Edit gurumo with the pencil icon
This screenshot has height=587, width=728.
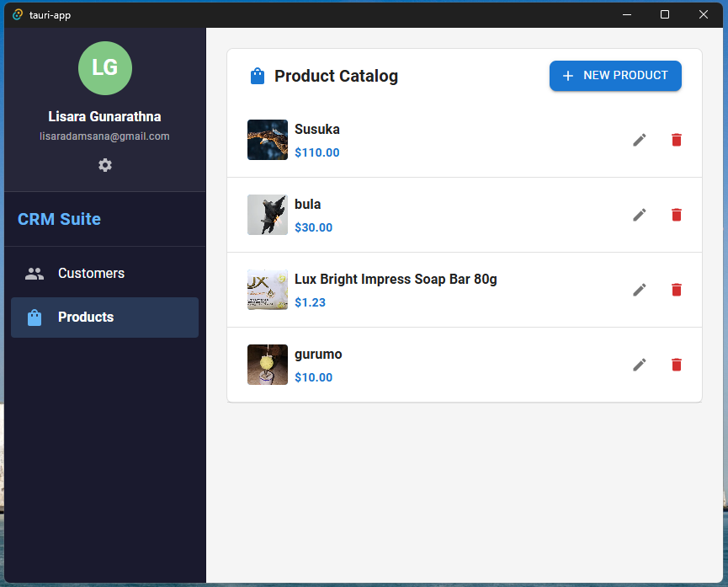tap(639, 365)
